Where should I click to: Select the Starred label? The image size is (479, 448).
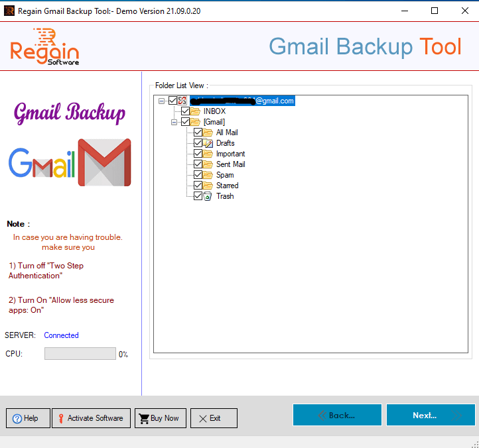tap(228, 186)
